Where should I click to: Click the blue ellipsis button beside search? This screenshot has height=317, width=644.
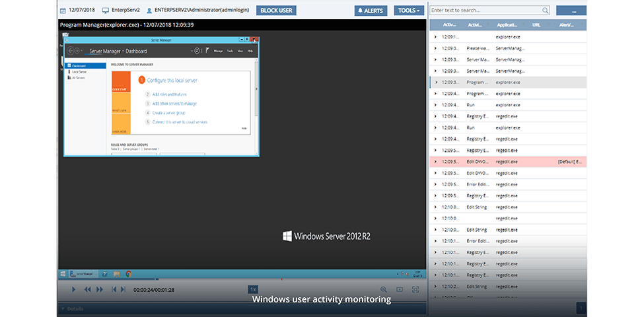[571, 11]
